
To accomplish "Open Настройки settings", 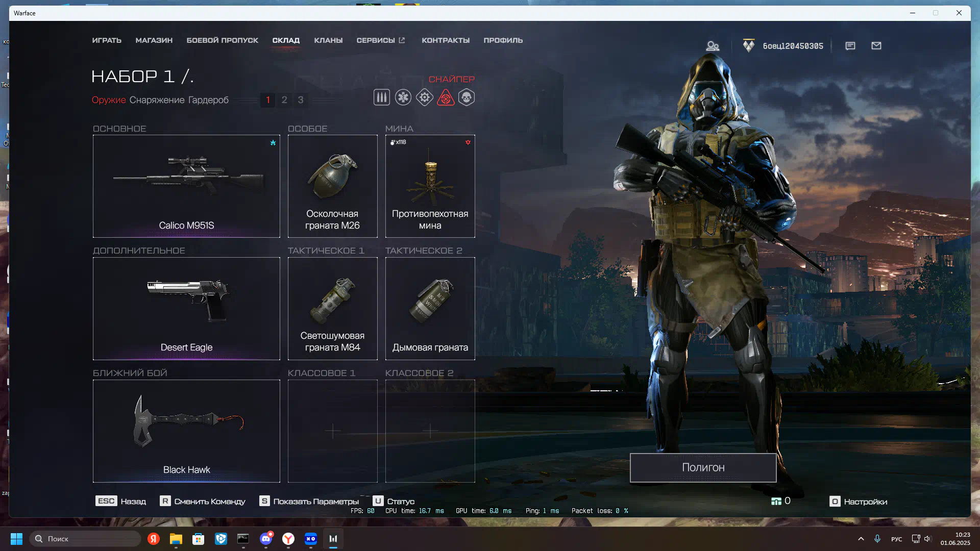I will [x=859, y=501].
